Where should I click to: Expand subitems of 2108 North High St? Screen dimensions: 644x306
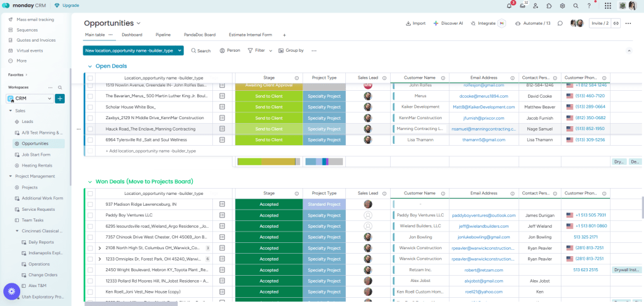[x=100, y=248]
